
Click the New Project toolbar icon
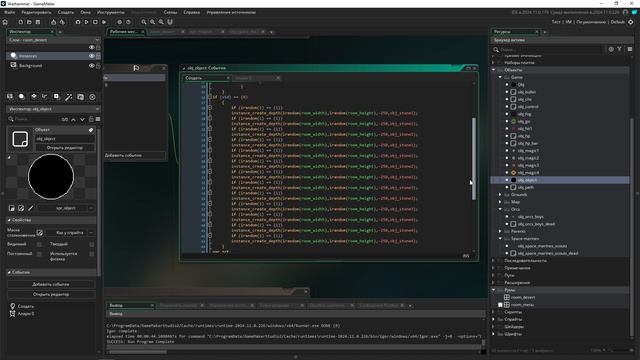pos(20,22)
